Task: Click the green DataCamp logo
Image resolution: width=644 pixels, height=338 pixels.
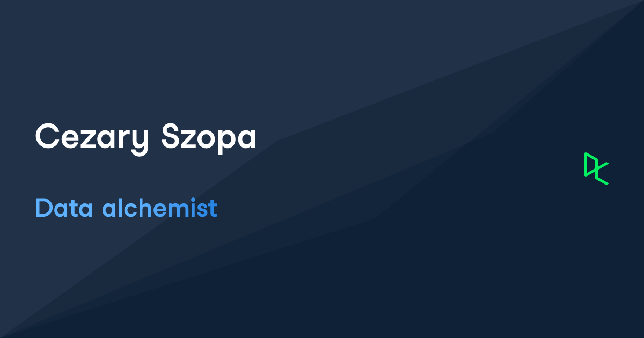Action: (x=596, y=168)
